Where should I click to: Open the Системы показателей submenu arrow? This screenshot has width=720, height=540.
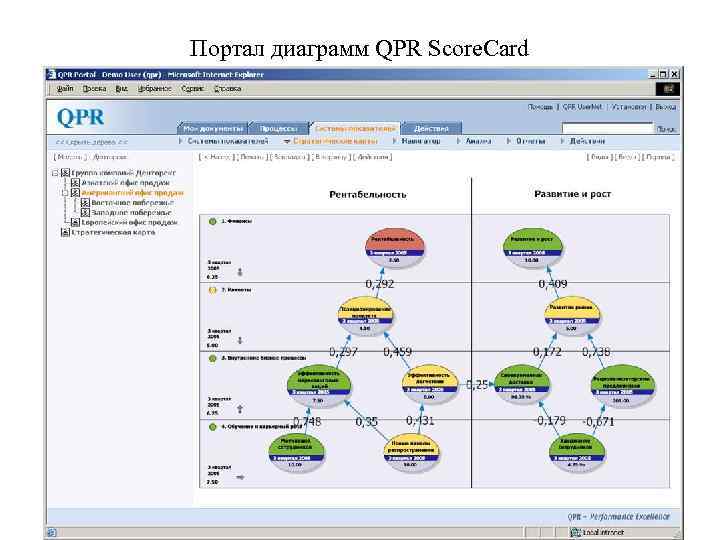[x=180, y=141]
